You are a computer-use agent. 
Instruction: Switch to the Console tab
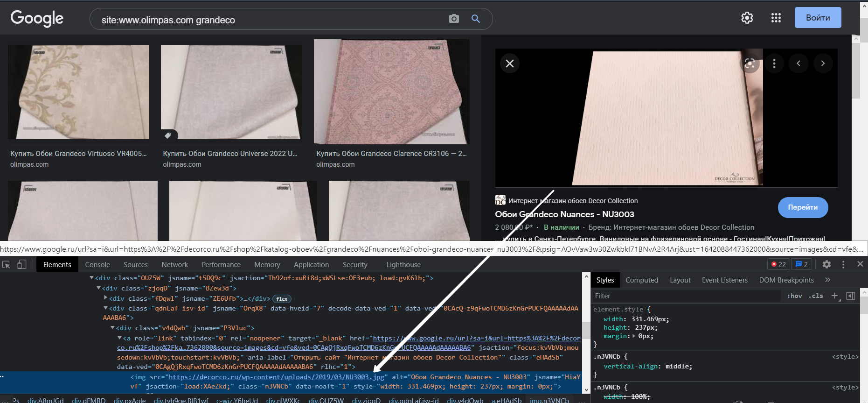(x=97, y=265)
